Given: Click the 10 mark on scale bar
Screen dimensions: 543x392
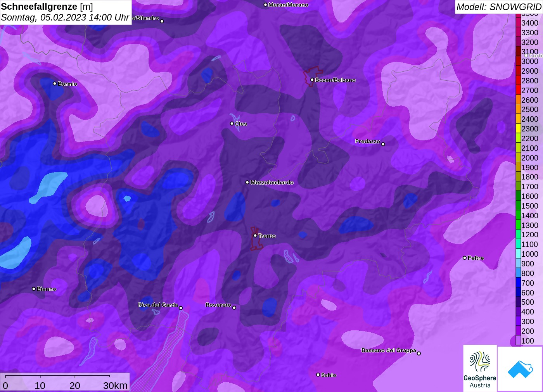Looking at the screenshot, I should point(40,385).
